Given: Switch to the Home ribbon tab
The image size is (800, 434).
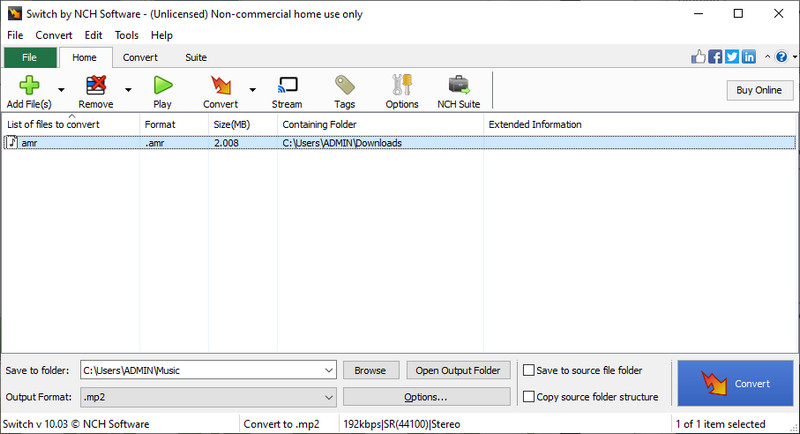Looking at the screenshot, I should [85, 58].
